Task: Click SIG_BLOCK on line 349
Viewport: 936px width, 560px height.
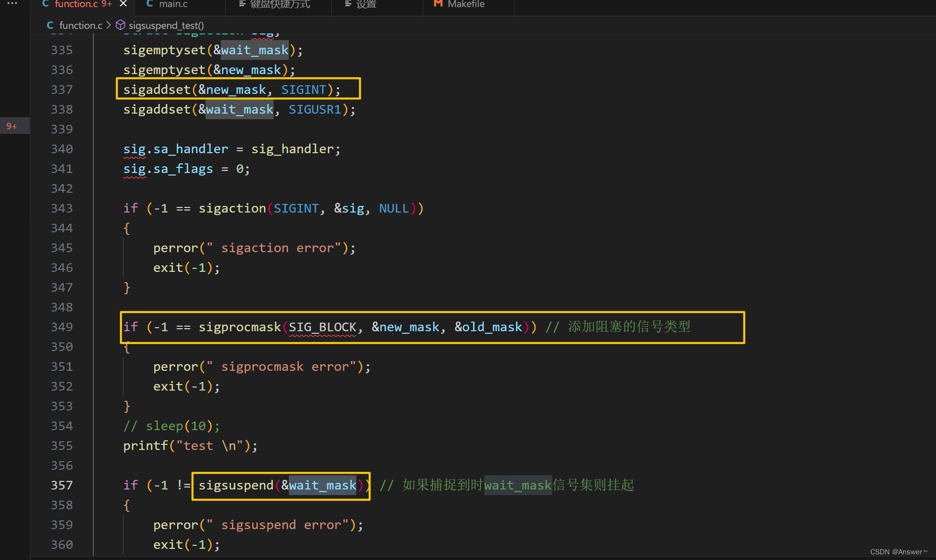Action: (x=322, y=327)
